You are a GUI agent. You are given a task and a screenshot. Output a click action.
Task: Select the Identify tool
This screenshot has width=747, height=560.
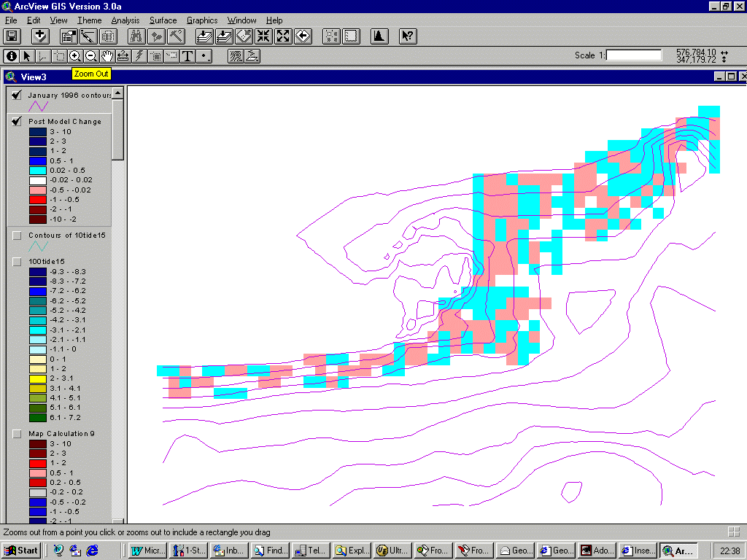coord(12,56)
